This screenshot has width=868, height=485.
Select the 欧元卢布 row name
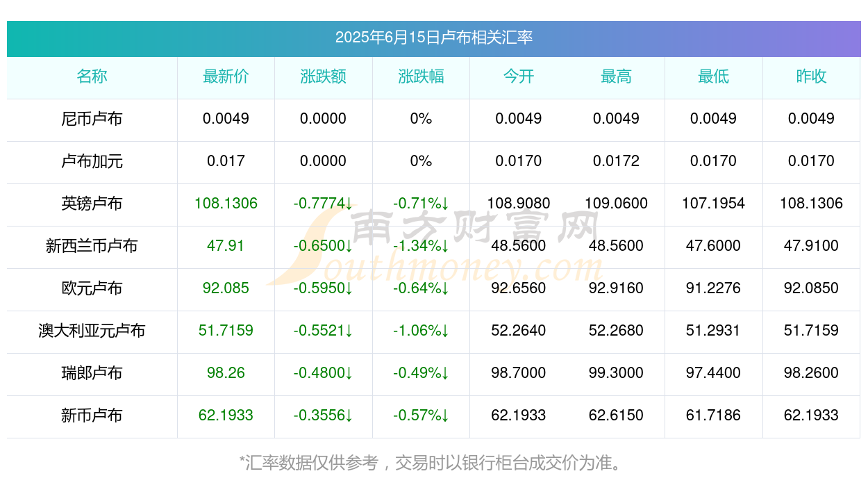click(92, 288)
